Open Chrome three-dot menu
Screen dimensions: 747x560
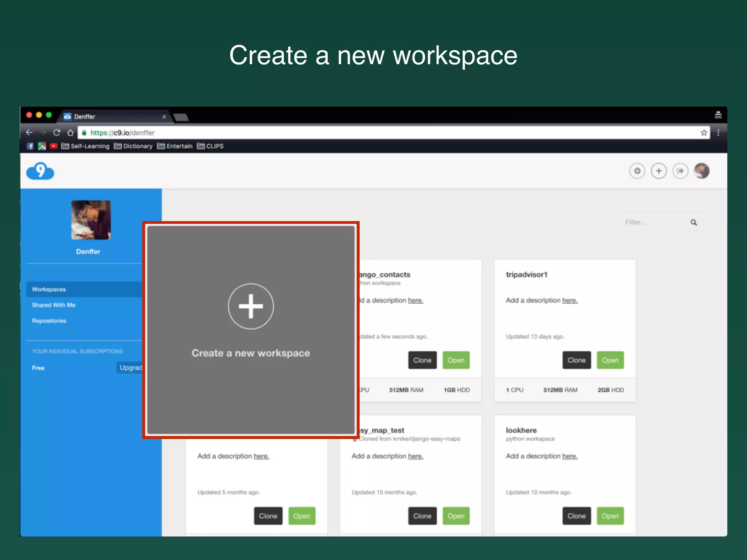(x=718, y=133)
